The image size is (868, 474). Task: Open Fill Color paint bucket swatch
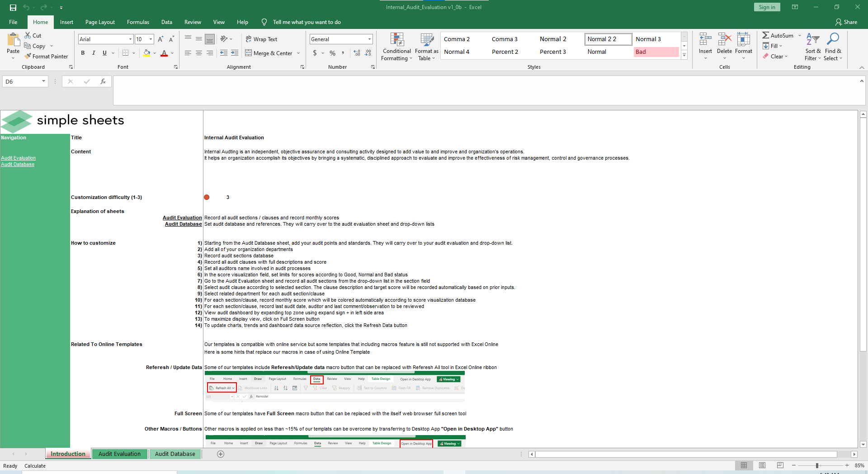click(146, 53)
